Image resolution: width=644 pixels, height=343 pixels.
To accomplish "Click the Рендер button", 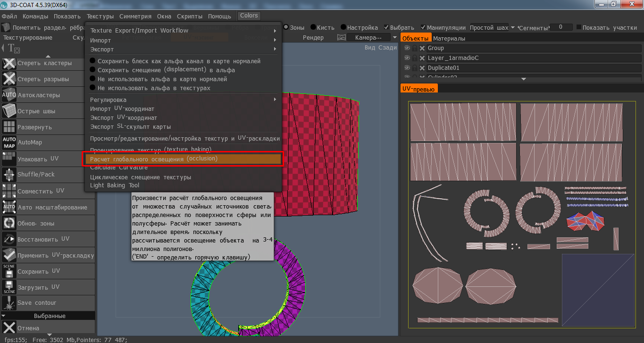I will (x=313, y=38).
